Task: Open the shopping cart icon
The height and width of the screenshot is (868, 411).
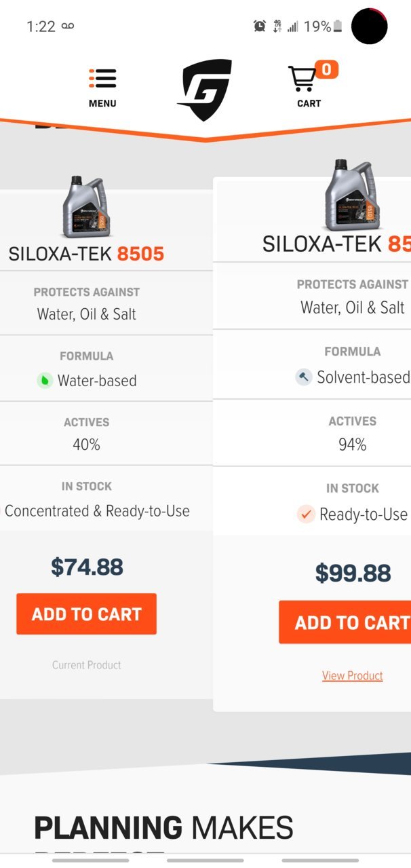Action: (x=302, y=79)
